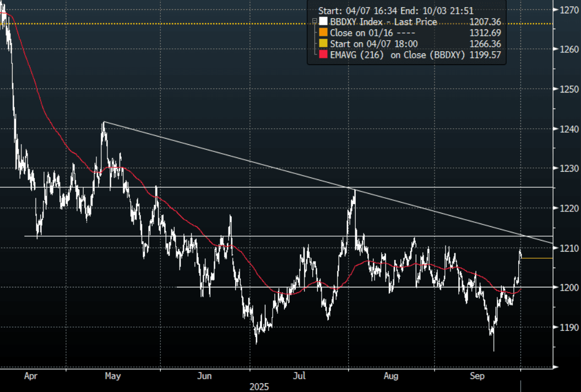The width and height of the screenshot is (581, 392).
Task: Click the yellow Start on 04/07 swatch
Action: tap(323, 43)
